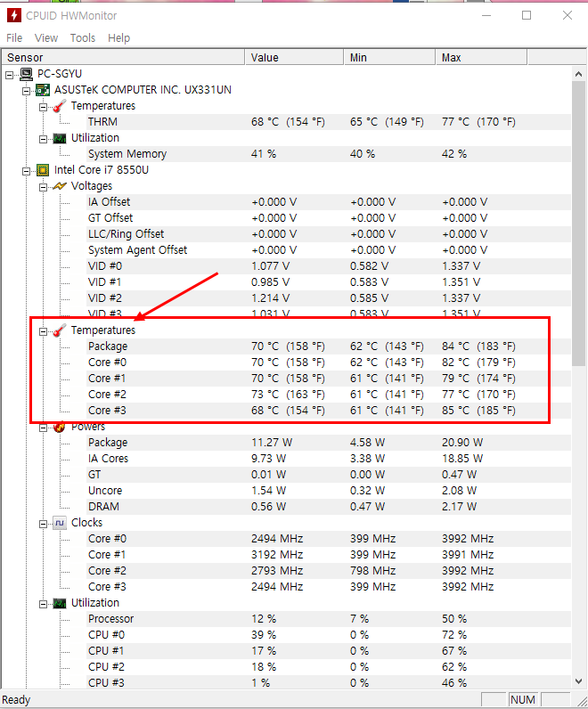Click the PC-SGYU computer icon
The height and width of the screenshot is (709, 588).
pyautogui.click(x=26, y=74)
